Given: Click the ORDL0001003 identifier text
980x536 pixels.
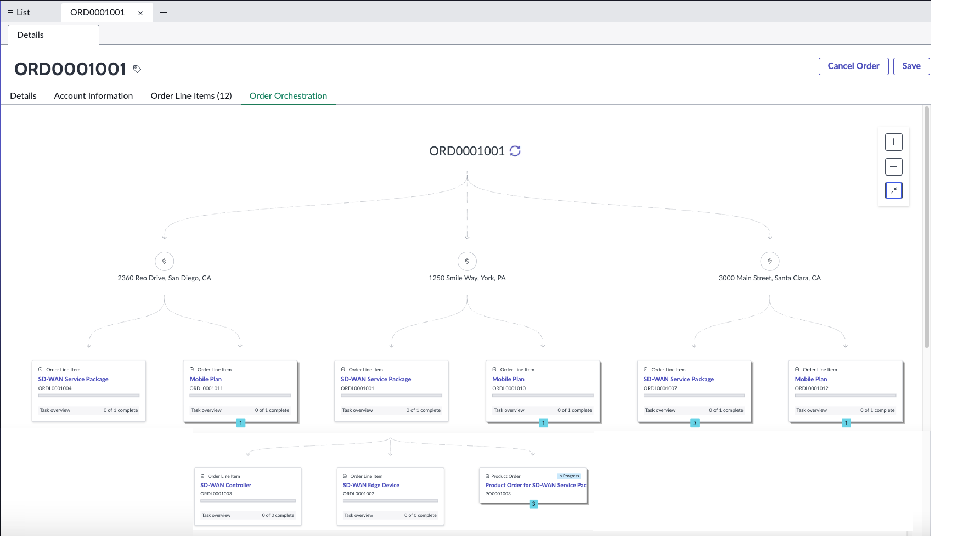Looking at the screenshot, I should [216, 494].
